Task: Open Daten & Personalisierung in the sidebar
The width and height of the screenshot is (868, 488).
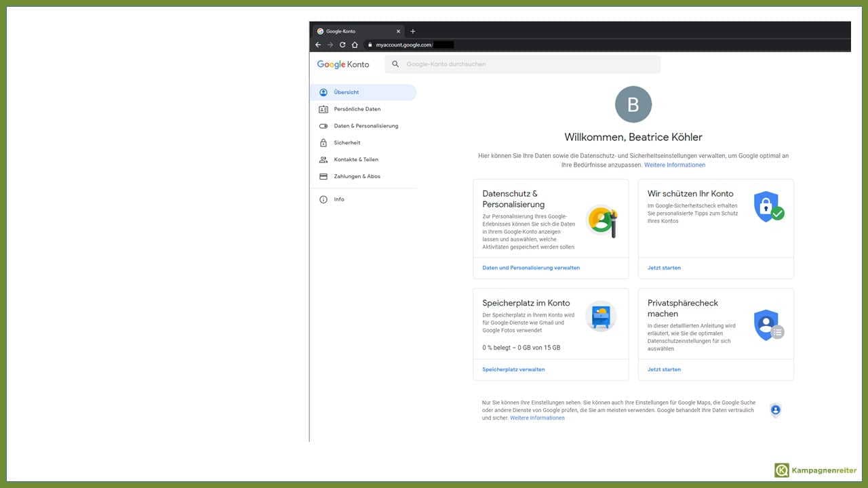Action: (363, 126)
